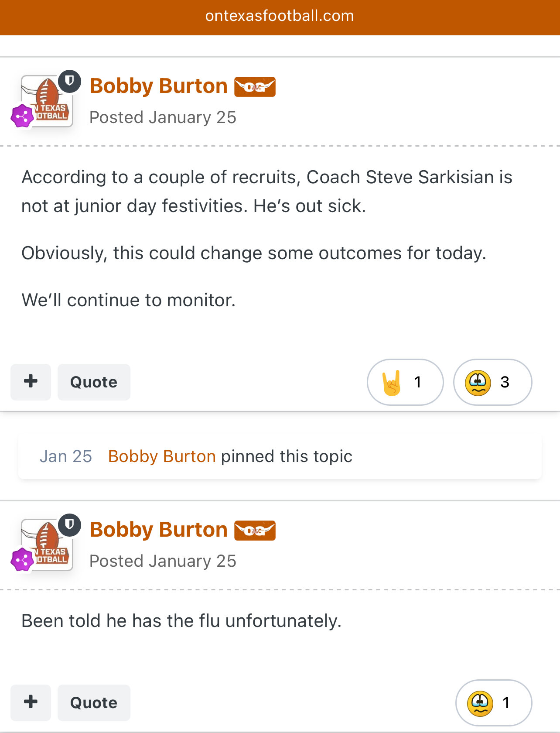
Task: Quote the first Bobby Burton post
Action: click(x=94, y=382)
